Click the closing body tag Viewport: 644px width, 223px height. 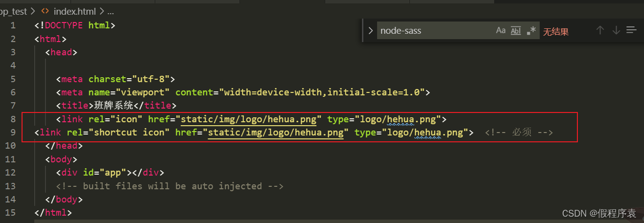(64, 200)
